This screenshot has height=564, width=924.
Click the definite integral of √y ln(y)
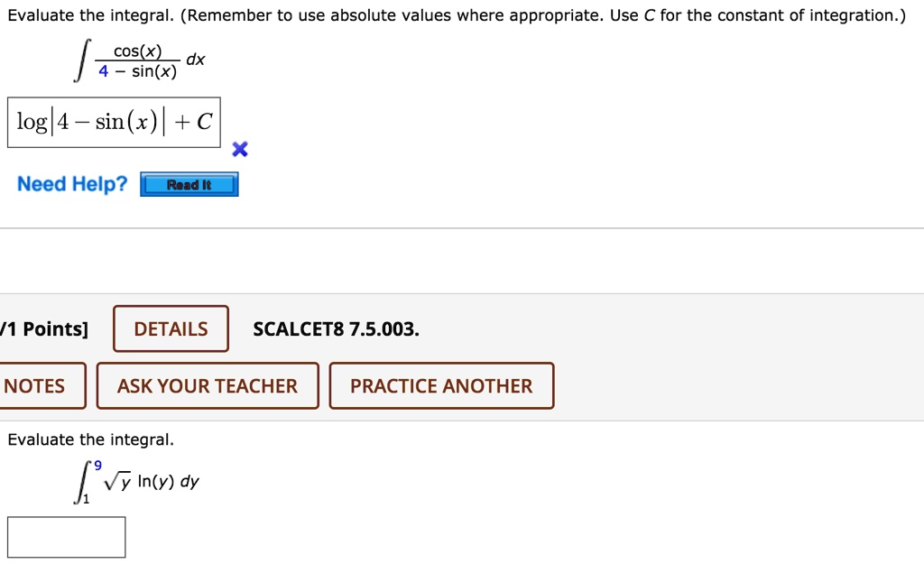click(135, 482)
